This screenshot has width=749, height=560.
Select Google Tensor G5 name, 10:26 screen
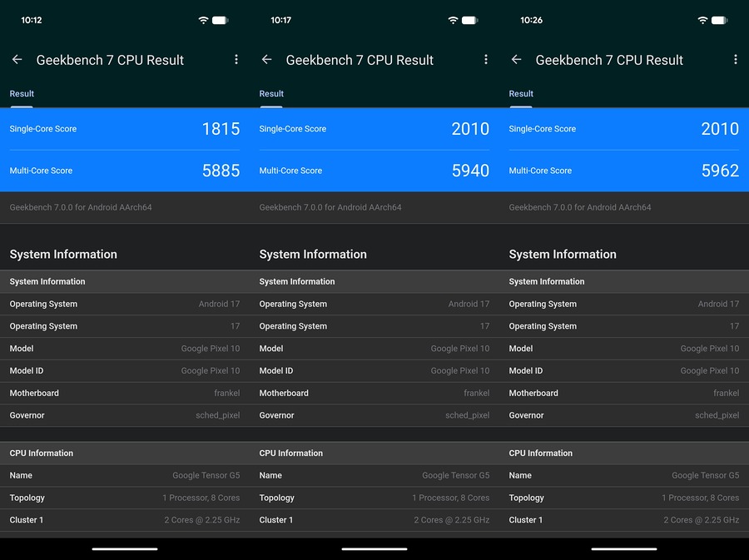point(706,475)
